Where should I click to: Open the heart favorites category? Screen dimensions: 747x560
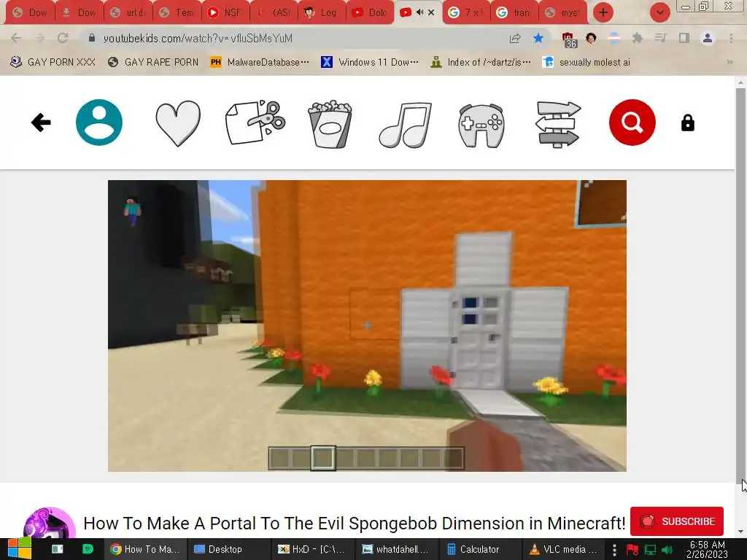click(178, 123)
